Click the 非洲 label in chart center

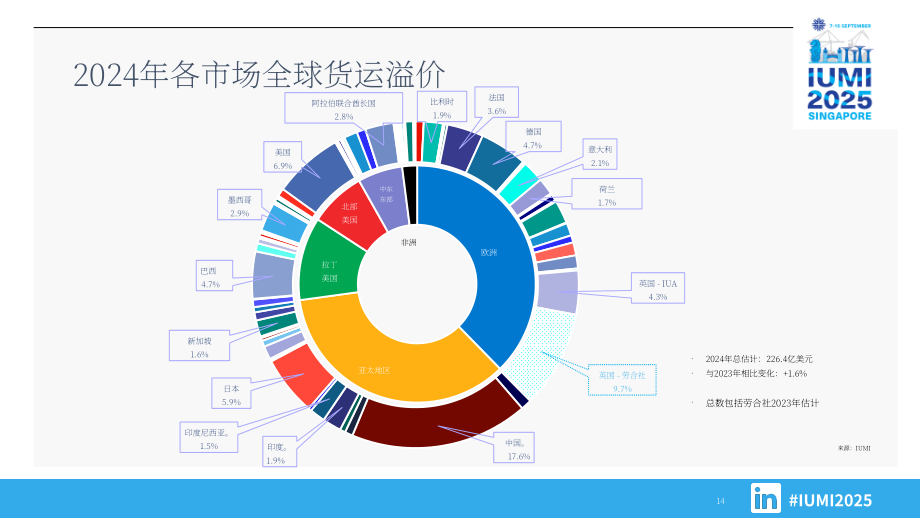click(x=408, y=242)
